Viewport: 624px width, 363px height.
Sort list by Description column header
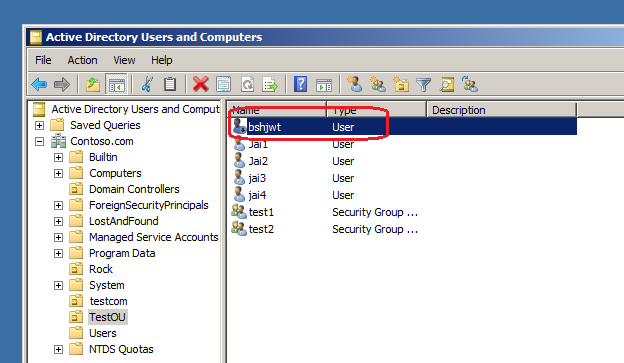501,110
